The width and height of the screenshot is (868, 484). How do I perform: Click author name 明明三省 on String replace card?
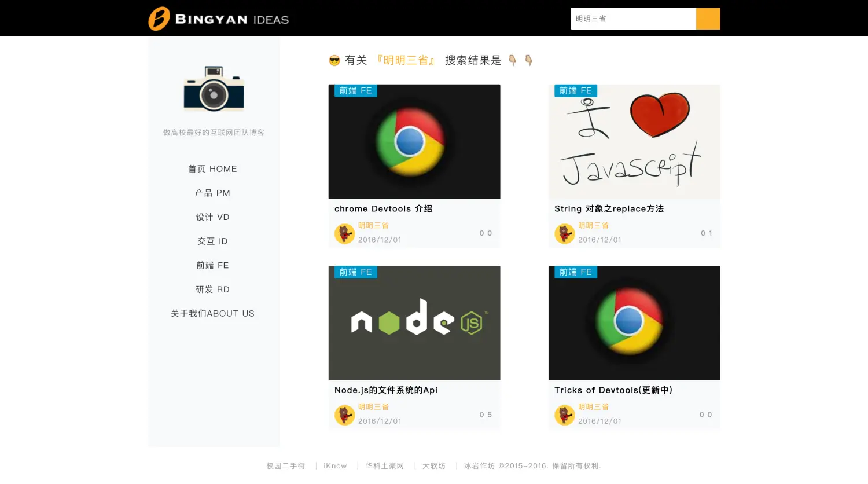(593, 226)
